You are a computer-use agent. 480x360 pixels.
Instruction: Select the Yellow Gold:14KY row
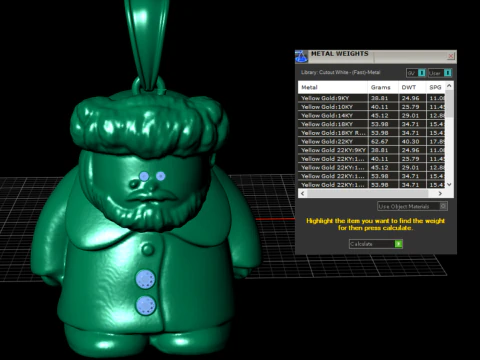click(371, 115)
